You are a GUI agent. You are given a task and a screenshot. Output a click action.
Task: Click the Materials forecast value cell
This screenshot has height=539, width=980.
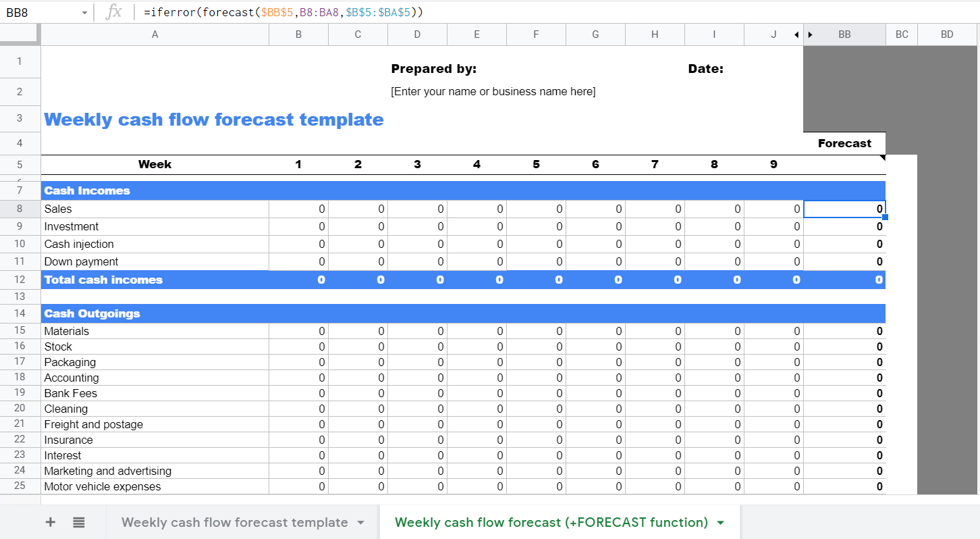(844, 331)
